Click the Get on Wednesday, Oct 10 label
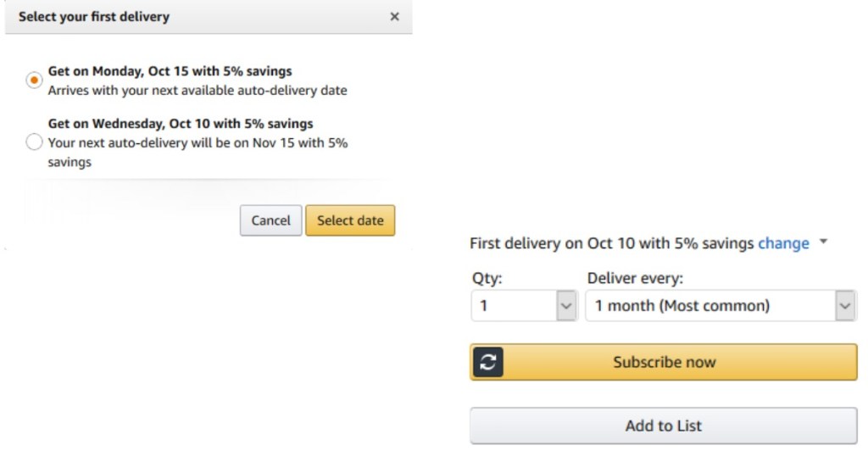This screenshot has height=456, width=868. pyautogui.click(x=180, y=124)
